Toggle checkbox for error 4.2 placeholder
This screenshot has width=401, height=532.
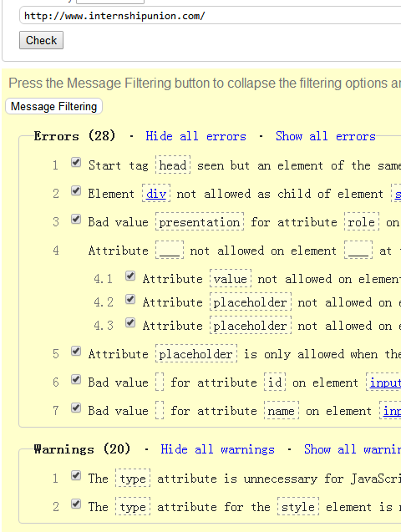click(130, 300)
